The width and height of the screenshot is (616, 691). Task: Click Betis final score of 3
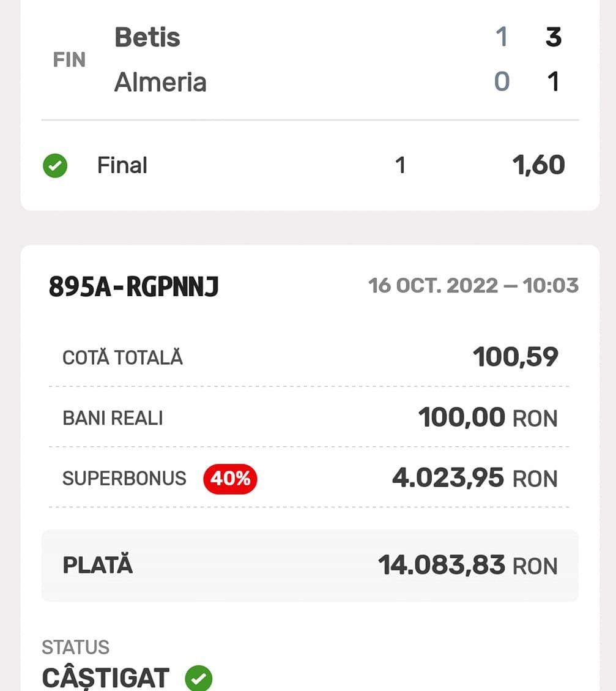tap(553, 37)
